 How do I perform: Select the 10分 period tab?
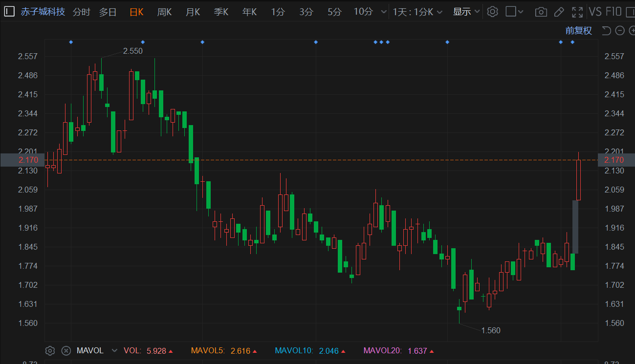coord(363,12)
